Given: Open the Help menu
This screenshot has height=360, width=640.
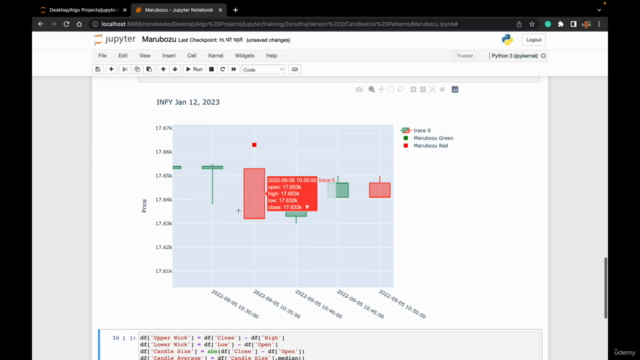Looking at the screenshot, I should coord(271,56).
